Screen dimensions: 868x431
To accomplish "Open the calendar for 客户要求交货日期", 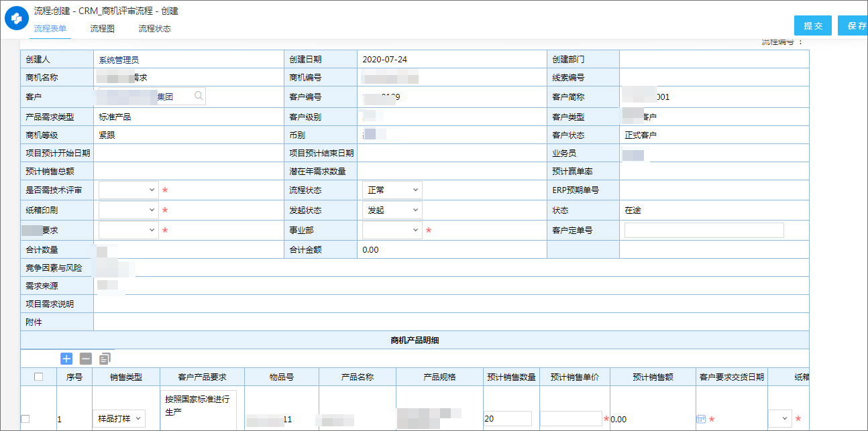I will (700, 418).
